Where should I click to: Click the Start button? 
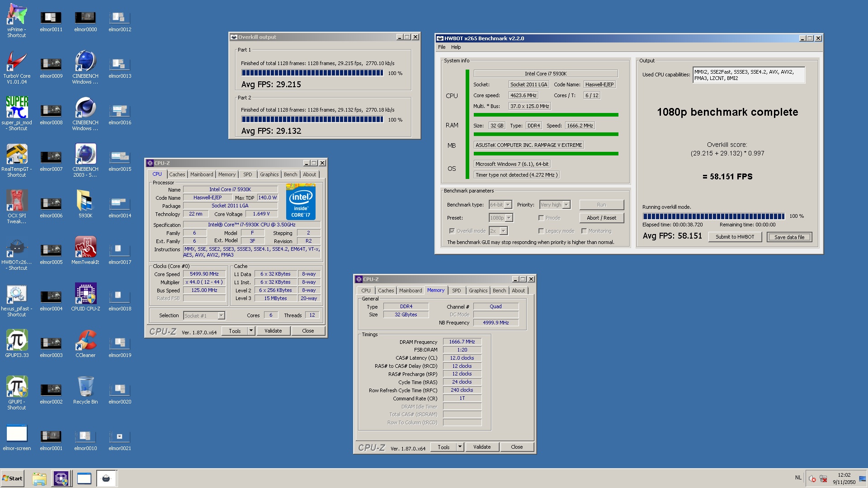click(12, 479)
